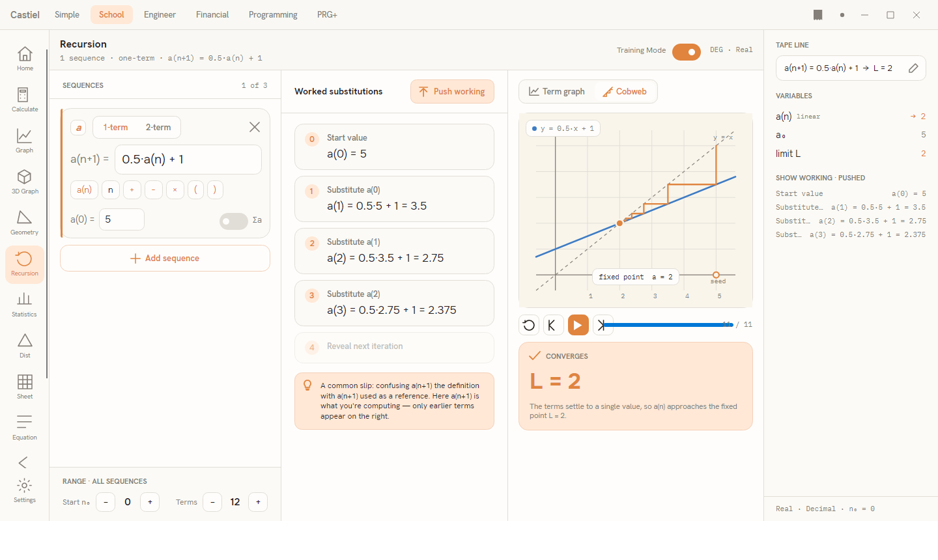
Task: Open the Substitute a(1) step card
Action: click(394, 251)
